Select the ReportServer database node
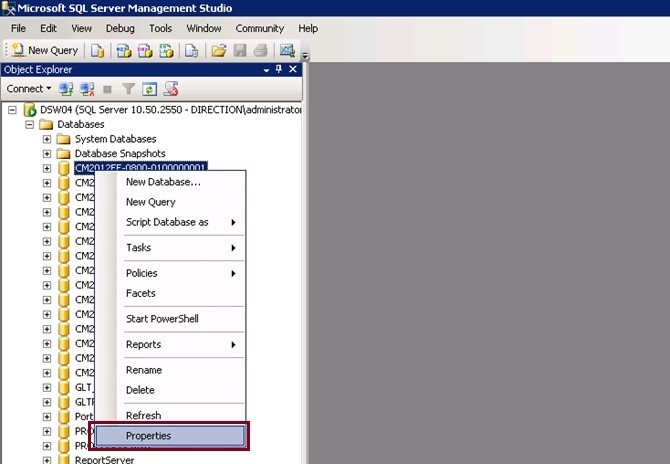The height and width of the screenshot is (464, 670). pos(104,460)
